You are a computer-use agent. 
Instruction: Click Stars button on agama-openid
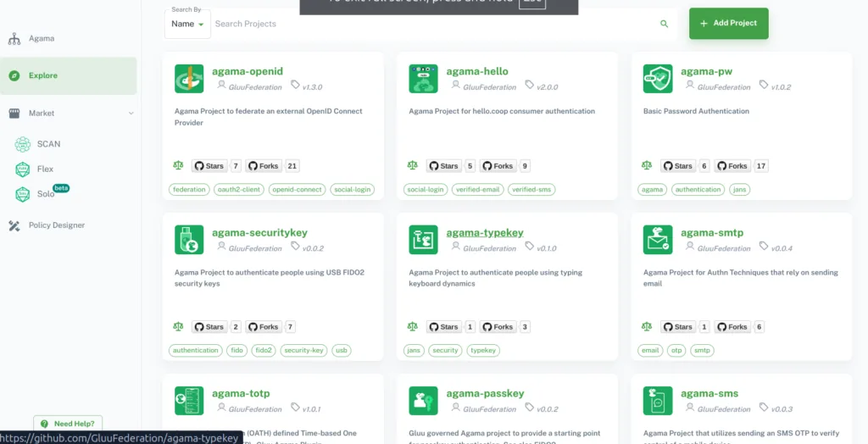pos(209,165)
